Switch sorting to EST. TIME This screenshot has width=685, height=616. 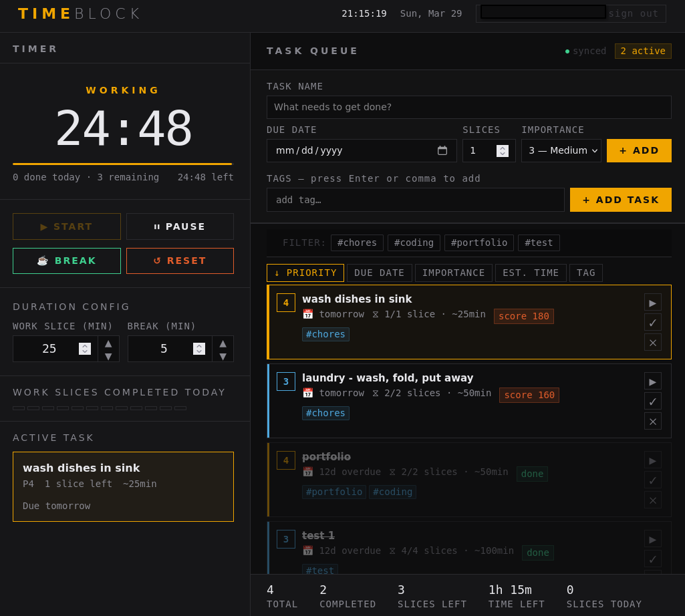530,273
